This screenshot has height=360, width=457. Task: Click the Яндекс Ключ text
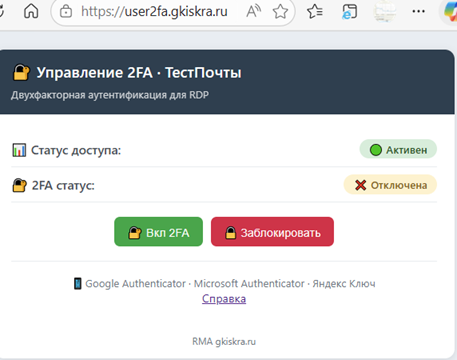point(344,284)
